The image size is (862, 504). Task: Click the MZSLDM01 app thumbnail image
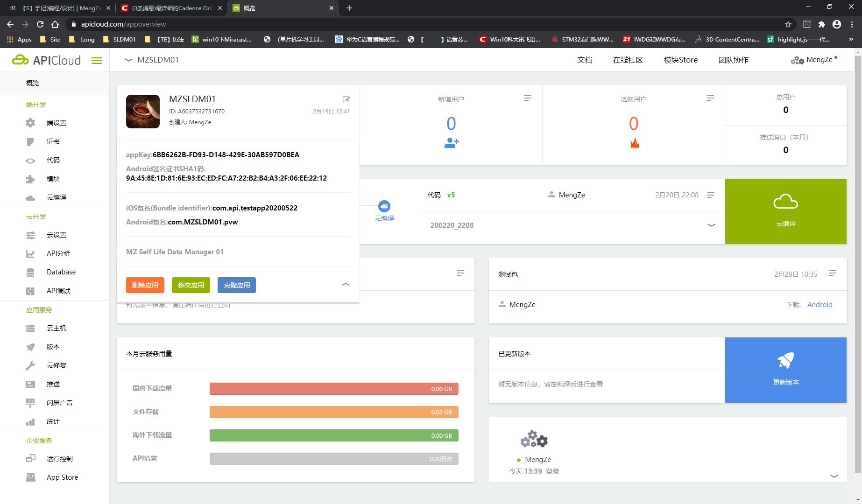pos(143,112)
